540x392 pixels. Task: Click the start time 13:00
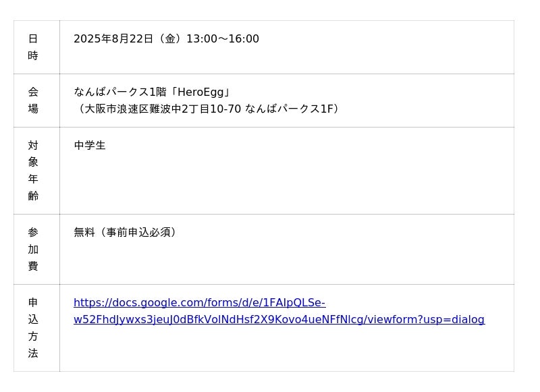point(201,39)
